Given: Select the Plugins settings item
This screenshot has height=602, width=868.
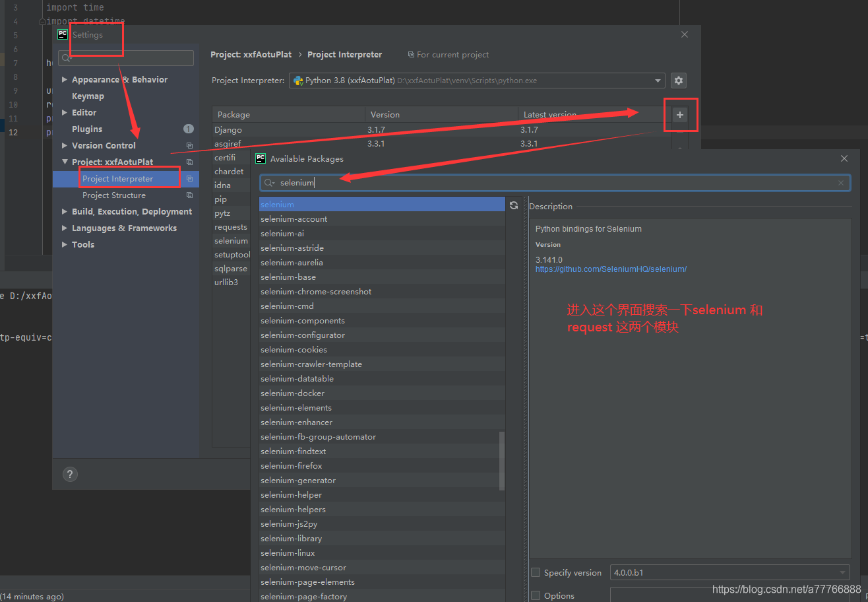Looking at the screenshot, I should 87,129.
